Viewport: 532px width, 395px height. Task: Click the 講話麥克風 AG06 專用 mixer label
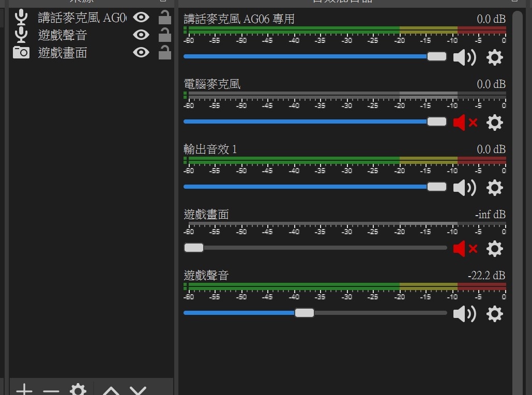[x=239, y=19]
